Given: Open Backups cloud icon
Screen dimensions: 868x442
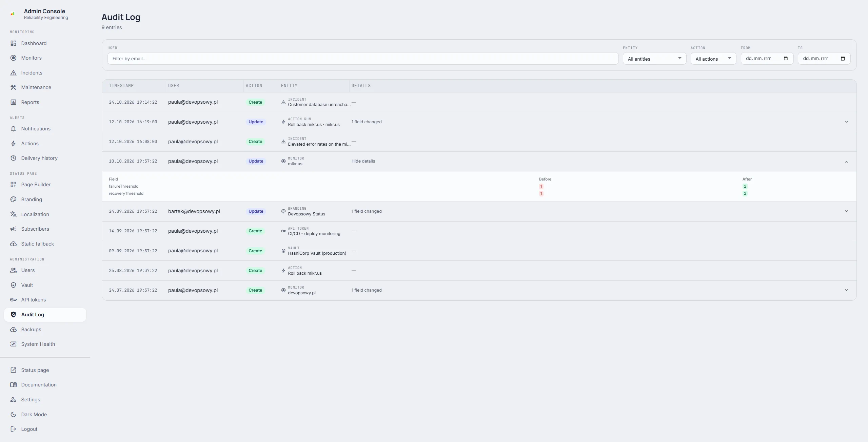Looking at the screenshot, I should [13, 330].
